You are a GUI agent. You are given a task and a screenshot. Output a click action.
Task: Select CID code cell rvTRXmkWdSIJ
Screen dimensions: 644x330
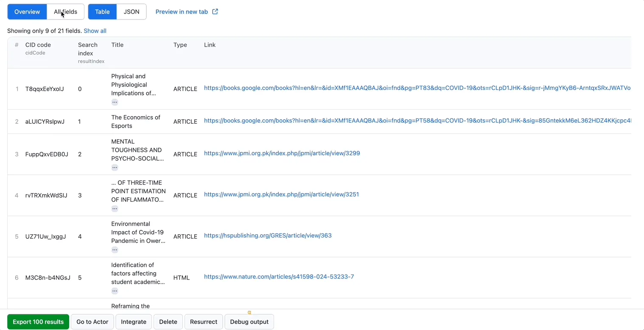46,196
